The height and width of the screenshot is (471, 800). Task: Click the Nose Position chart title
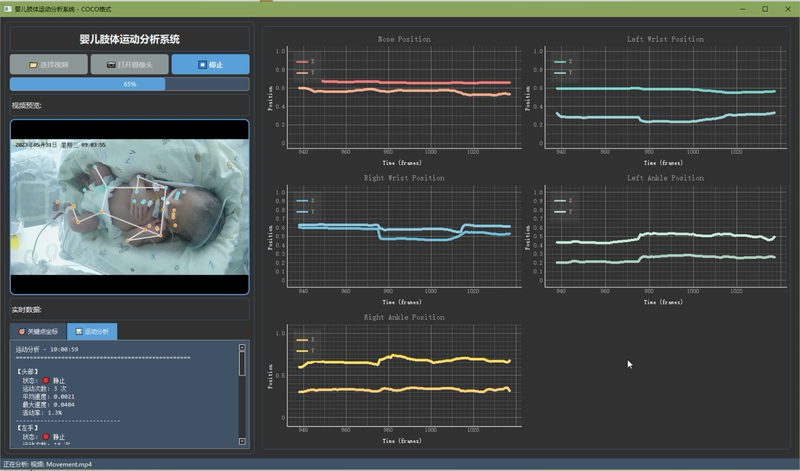click(405, 39)
